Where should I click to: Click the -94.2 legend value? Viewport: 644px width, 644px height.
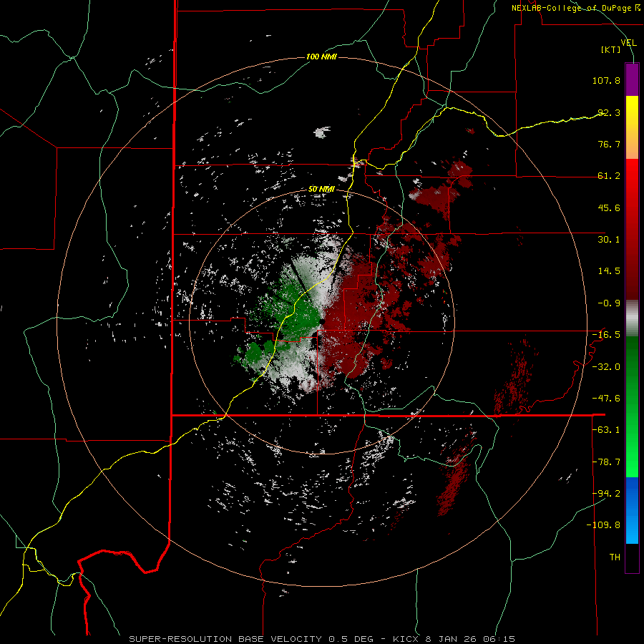[x=606, y=494]
